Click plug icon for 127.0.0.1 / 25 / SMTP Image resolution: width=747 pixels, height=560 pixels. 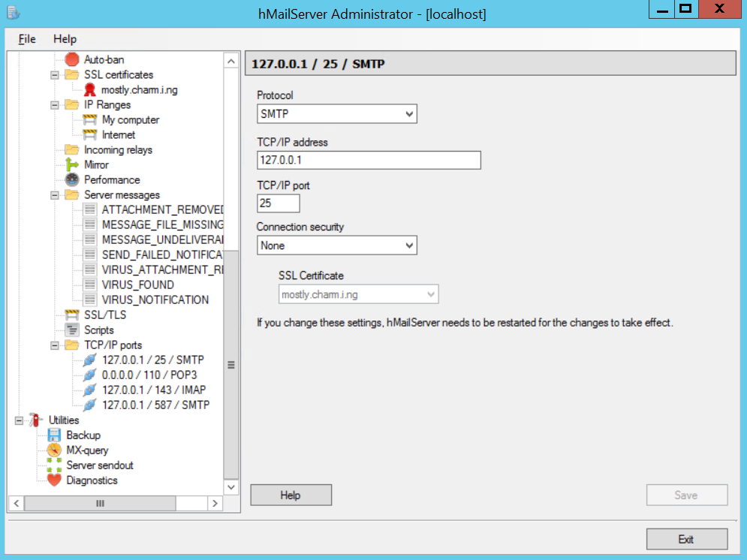coord(89,360)
